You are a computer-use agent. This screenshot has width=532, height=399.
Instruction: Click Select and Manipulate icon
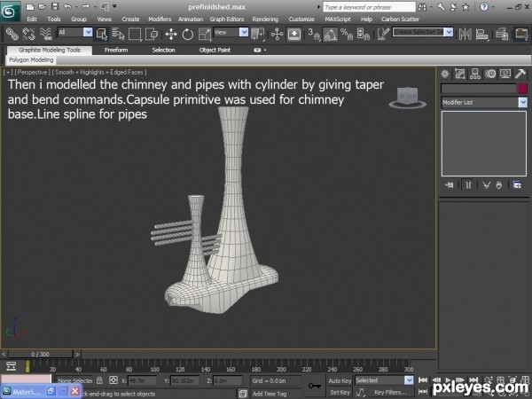point(278,34)
